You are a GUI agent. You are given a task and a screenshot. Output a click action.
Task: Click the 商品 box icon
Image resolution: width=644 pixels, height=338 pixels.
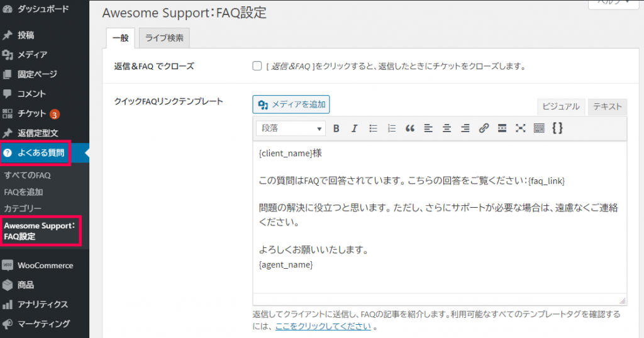tap(8, 284)
